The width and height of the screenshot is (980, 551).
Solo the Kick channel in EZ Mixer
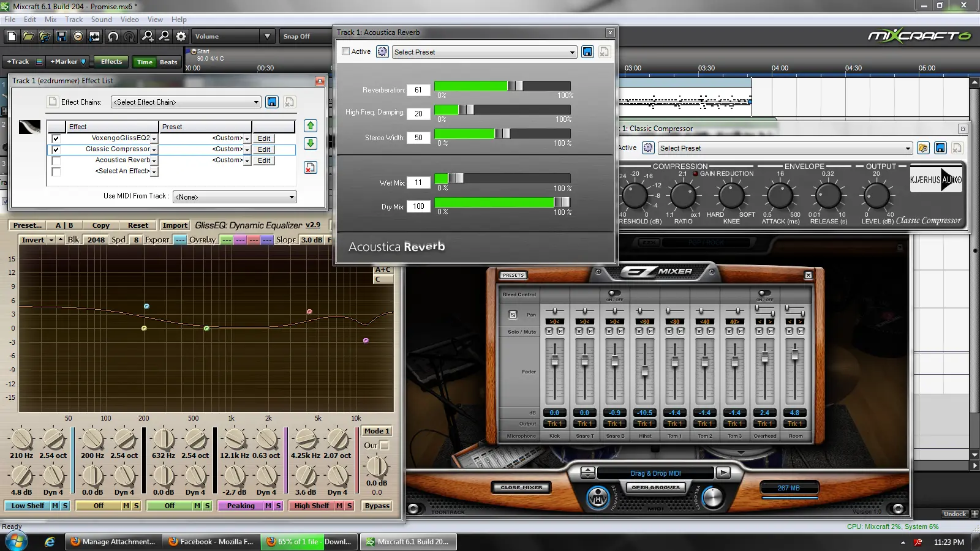pyautogui.click(x=549, y=331)
